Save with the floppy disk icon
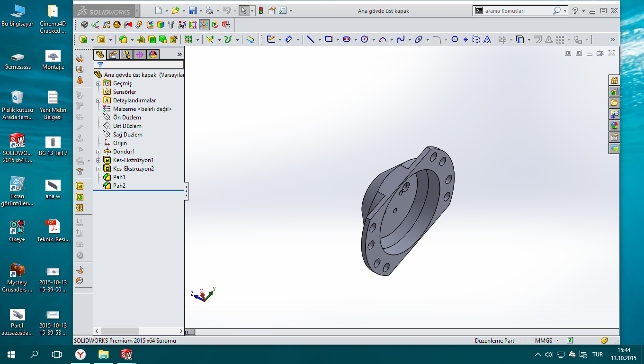The height and width of the screenshot is (364, 644). coord(193,10)
